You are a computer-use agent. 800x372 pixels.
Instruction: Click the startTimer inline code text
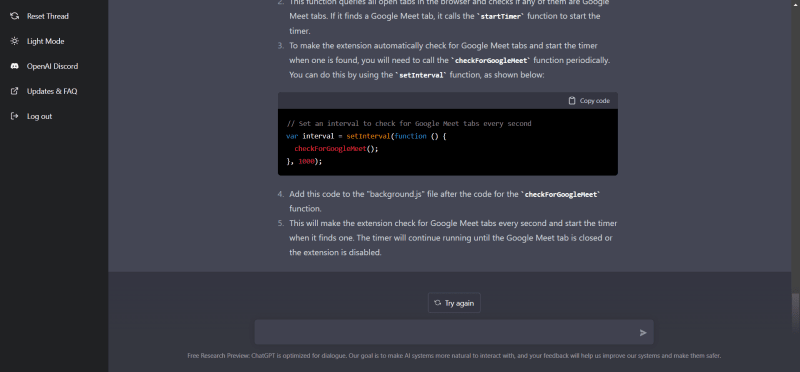(x=501, y=16)
